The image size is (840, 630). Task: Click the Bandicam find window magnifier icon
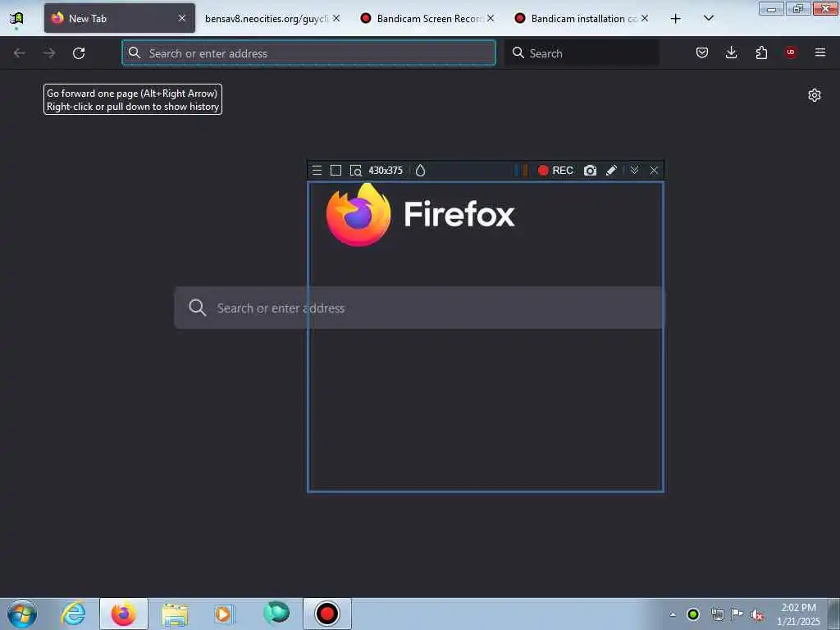(356, 171)
